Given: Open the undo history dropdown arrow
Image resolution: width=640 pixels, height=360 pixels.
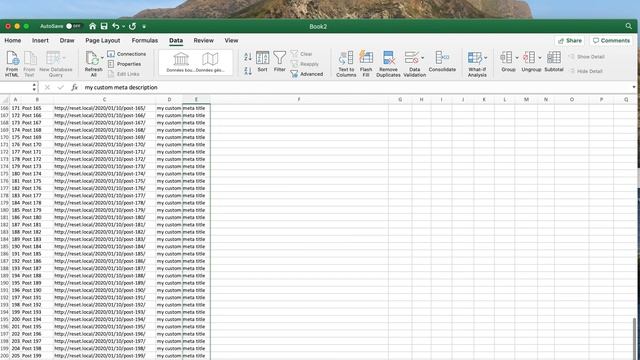Looking at the screenshot, I should pyautogui.click(x=123, y=27).
